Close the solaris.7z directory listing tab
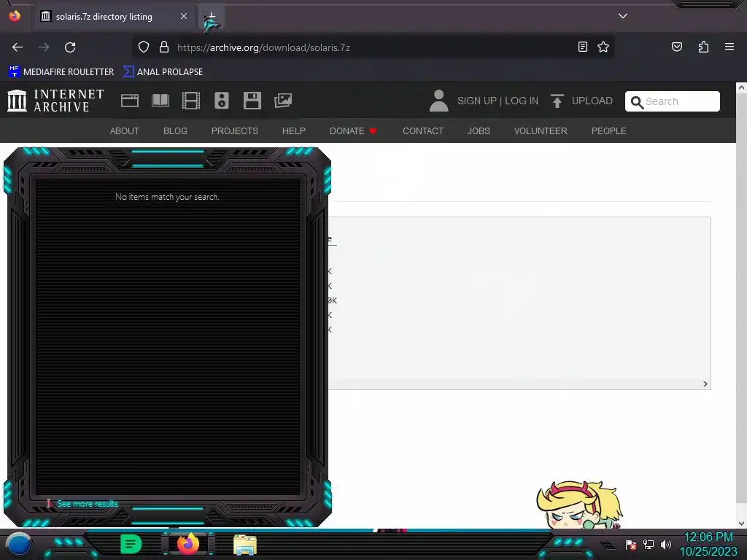The image size is (747, 560). [183, 16]
